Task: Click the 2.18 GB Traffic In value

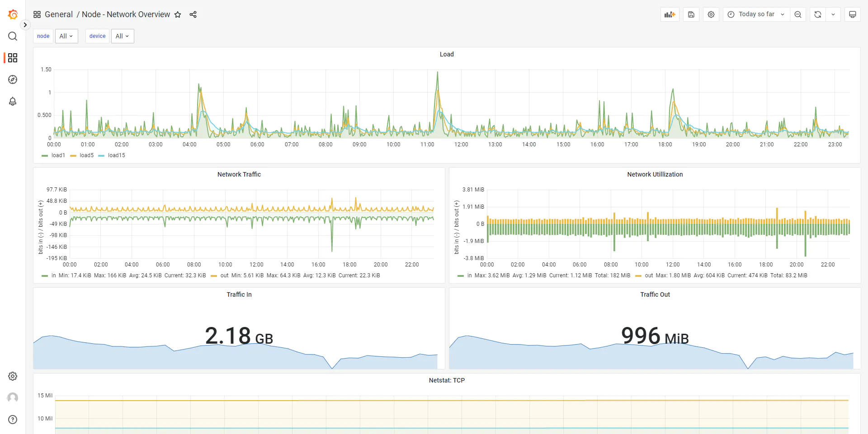Action: tap(239, 336)
